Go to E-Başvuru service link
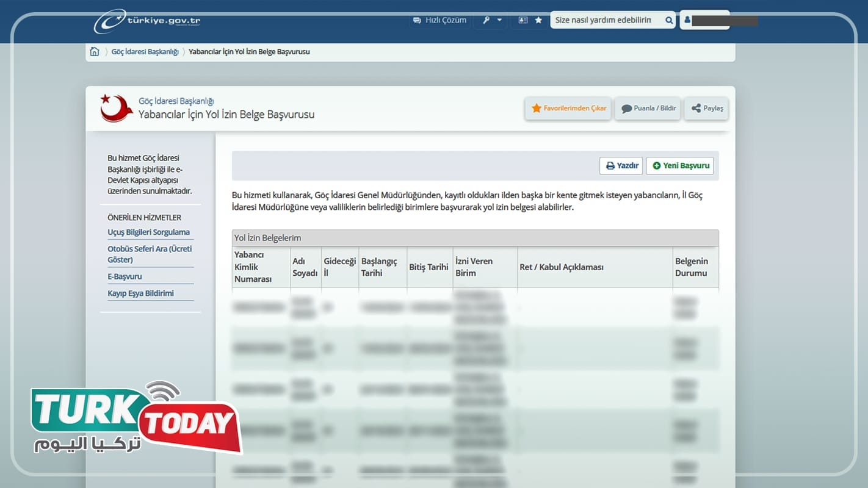The height and width of the screenshot is (488, 868). pyautogui.click(x=125, y=276)
